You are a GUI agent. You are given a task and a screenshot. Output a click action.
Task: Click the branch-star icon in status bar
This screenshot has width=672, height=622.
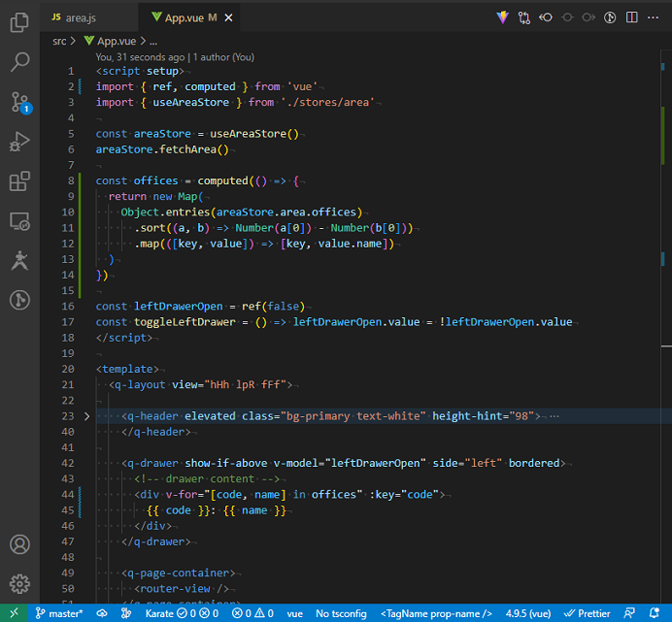pyautogui.click(x=126, y=613)
